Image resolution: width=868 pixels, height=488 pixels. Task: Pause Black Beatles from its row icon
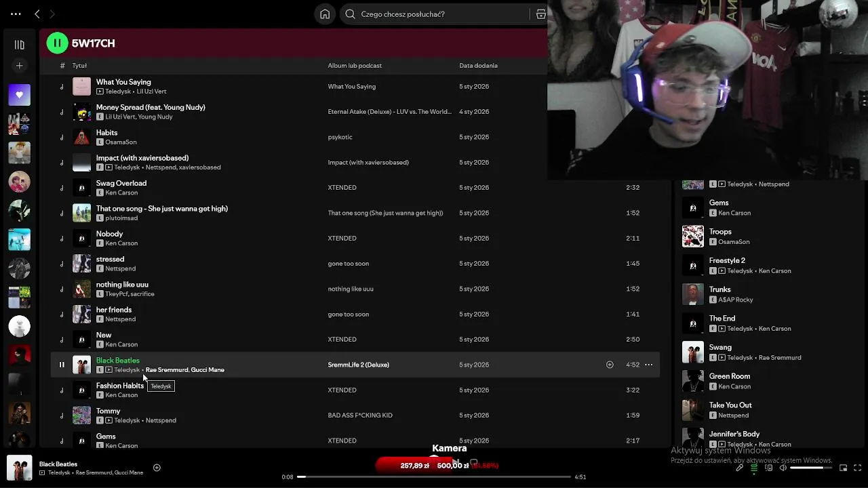pyautogui.click(x=62, y=365)
